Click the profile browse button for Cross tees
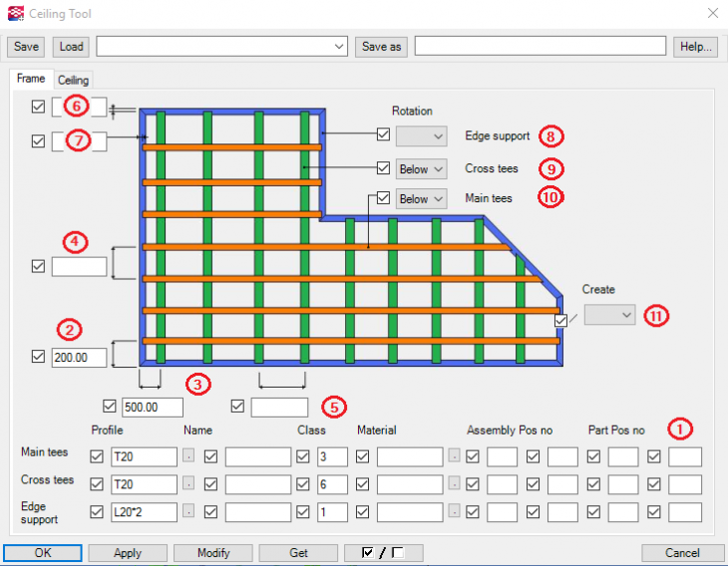 tap(187, 484)
